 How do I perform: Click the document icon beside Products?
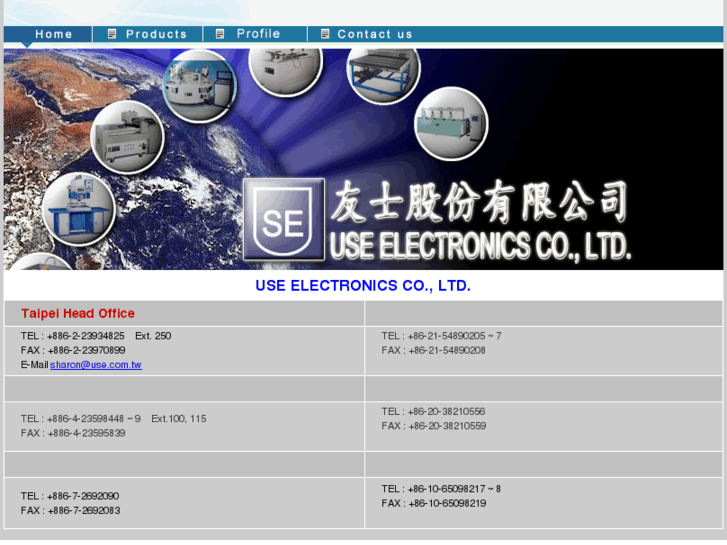(112, 34)
